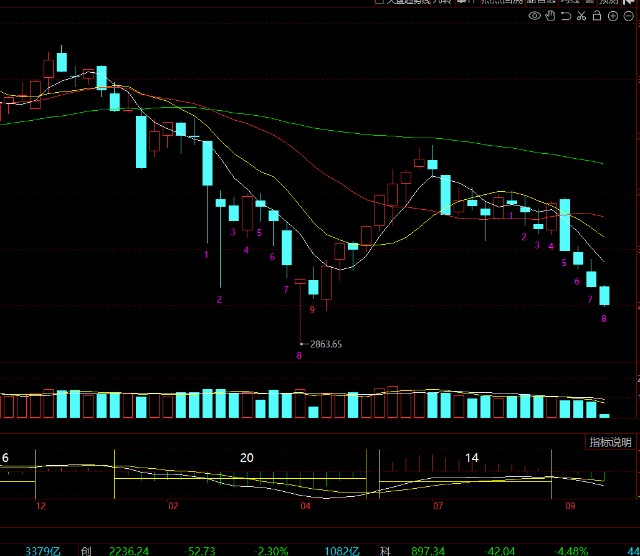640x556 pixels.
Task: Toggle the eye visibility icon in chart toolbar
Action: (534, 16)
